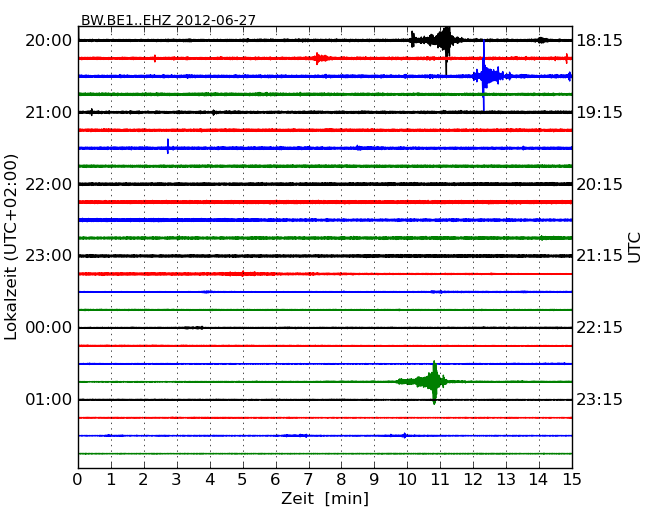Click the 19:15 UTC label
This screenshot has height=520, width=650.
[x=599, y=112]
